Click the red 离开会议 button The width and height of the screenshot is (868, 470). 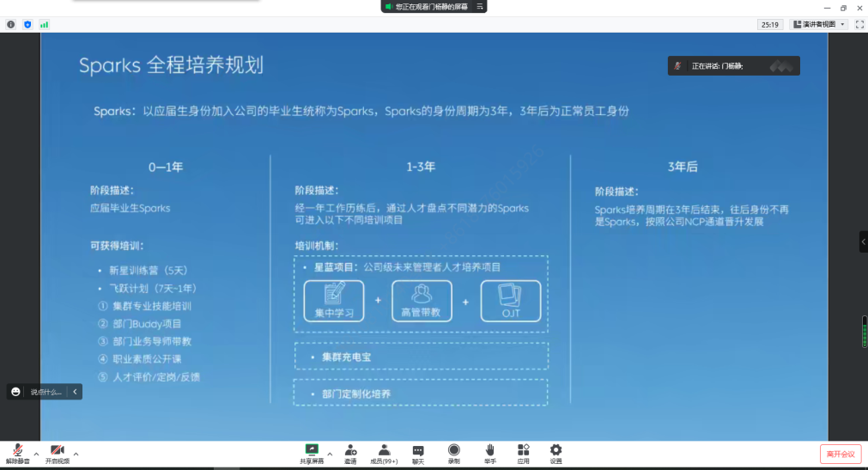(x=840, y=454)
